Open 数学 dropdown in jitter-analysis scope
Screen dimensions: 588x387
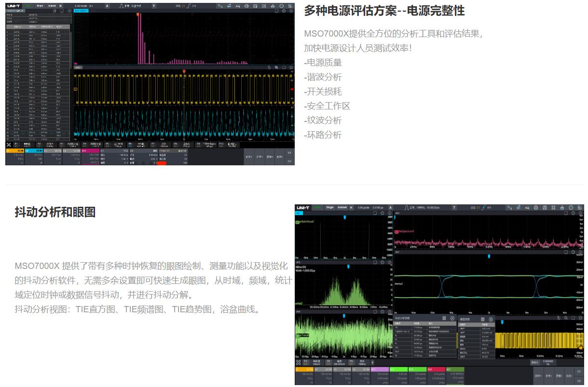(x=538, y=375)
